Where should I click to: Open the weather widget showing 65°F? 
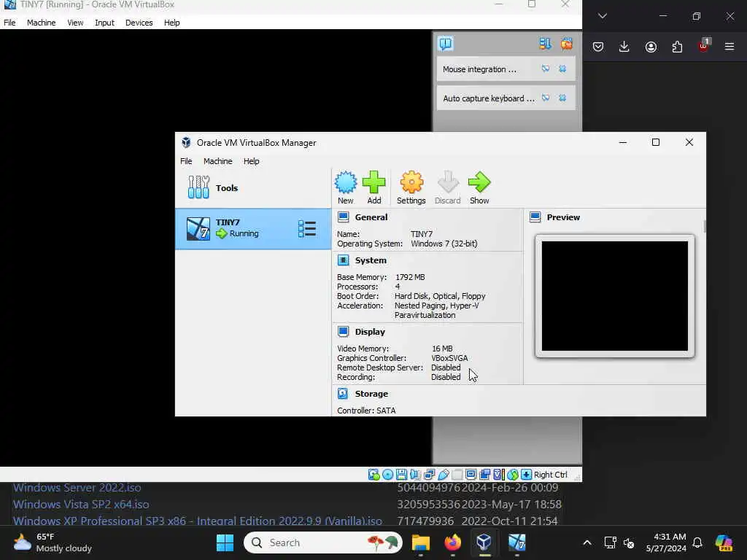[53, 542]
